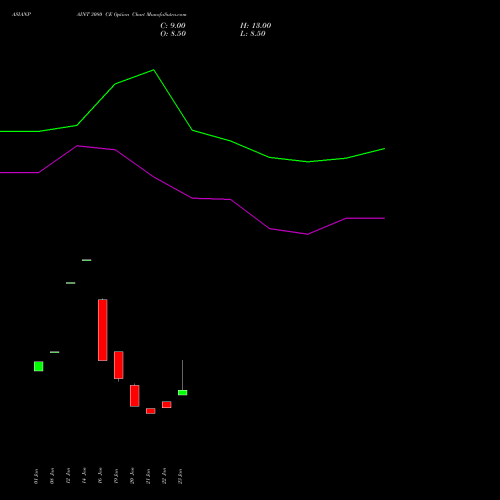Select the small red candle above 22 Jan
This screenshot has width=500, height=500.
[x=167, y=404]
